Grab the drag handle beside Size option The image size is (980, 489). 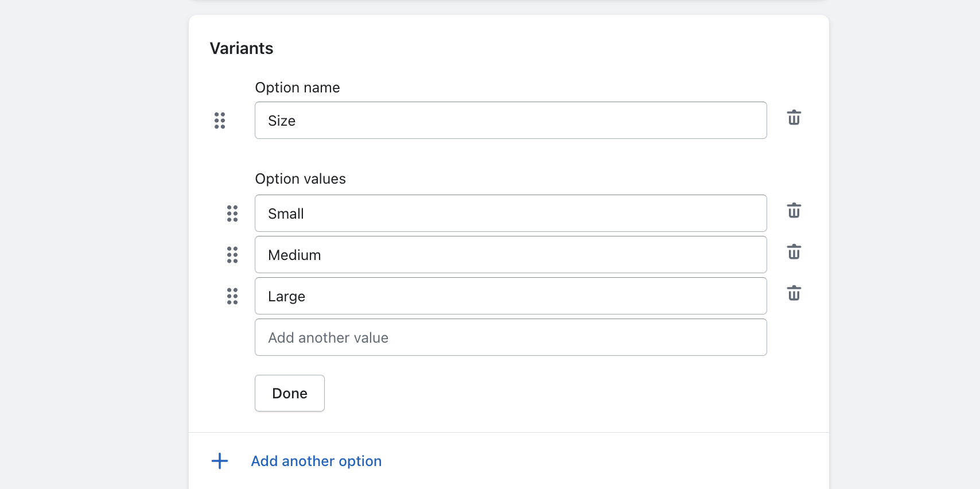coord(220,121)
